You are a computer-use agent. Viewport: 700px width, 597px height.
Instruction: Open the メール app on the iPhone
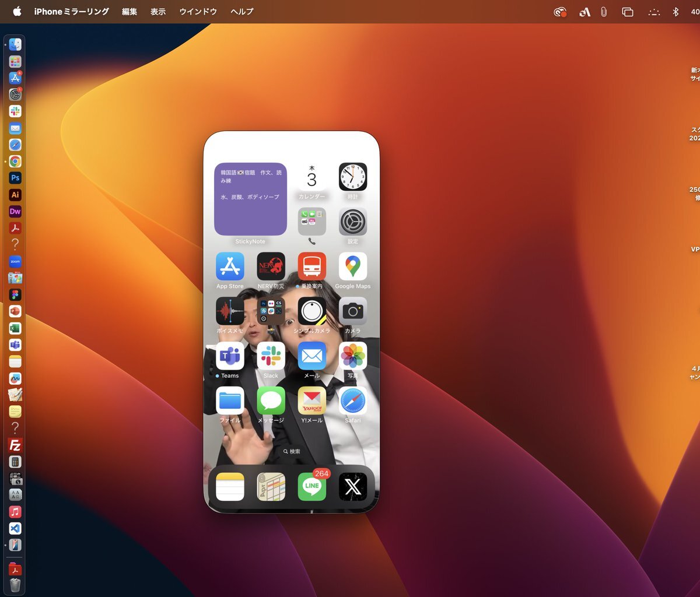[312, 356]
